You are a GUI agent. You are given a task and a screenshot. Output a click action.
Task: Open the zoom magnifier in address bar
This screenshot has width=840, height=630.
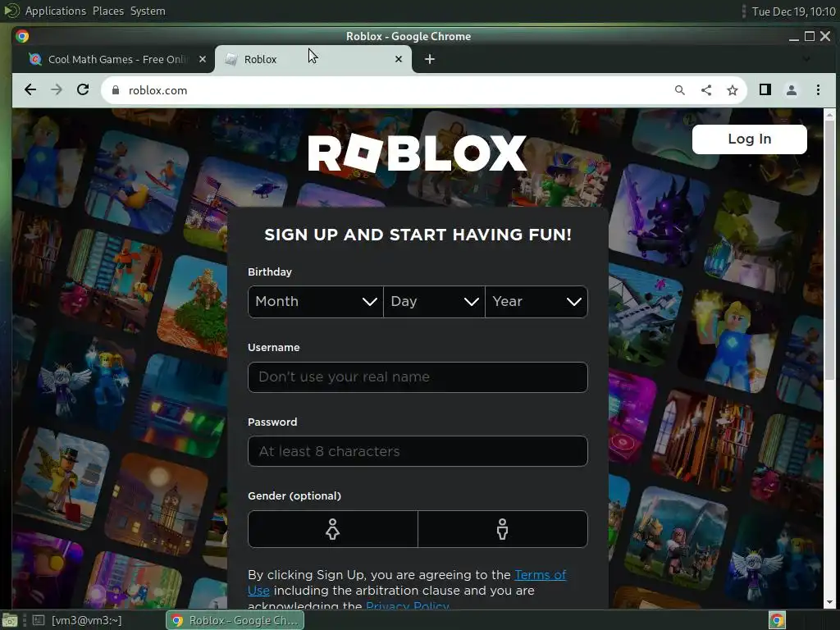[680, 90]
